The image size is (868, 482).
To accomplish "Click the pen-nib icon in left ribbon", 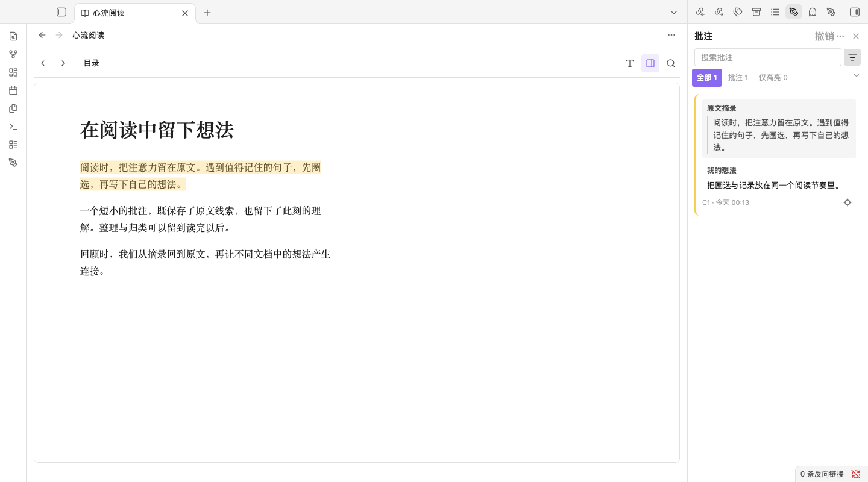I will (13, 163).
